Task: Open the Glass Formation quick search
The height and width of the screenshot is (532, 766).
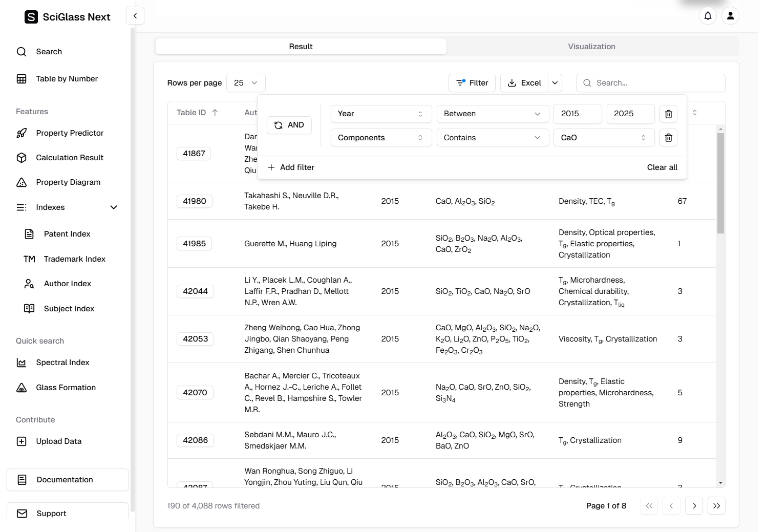Action: click(66, 388)
